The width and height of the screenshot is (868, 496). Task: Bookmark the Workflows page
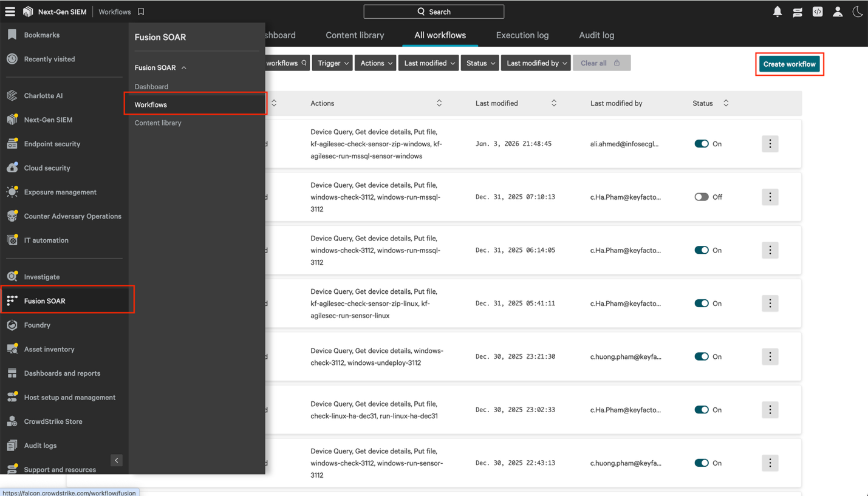[x=140, y=12]
